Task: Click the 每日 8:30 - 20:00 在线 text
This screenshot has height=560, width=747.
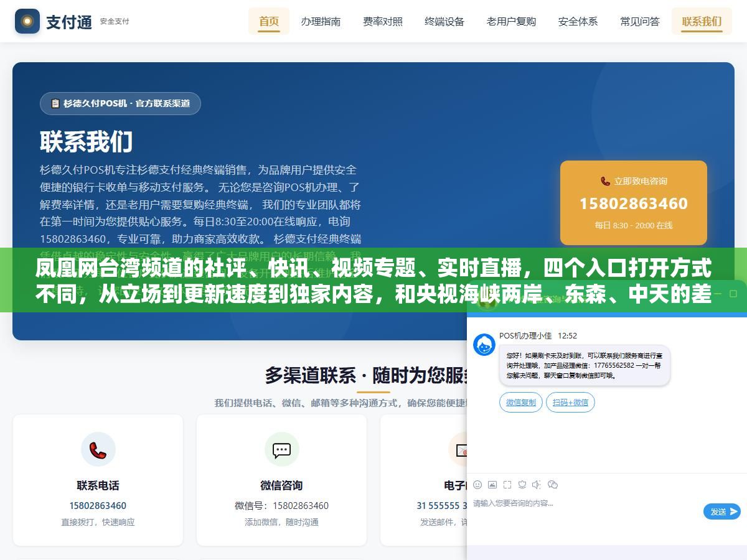Action: point(633,225)
